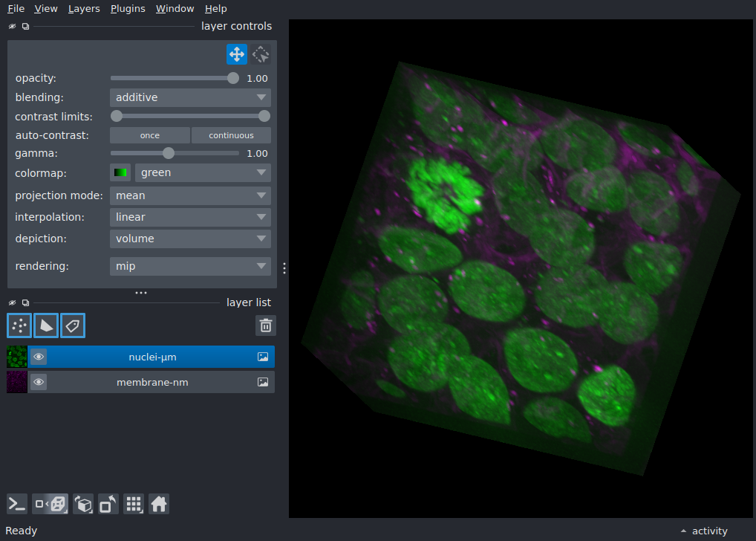756x541 pixels.
Task: Hide the membrane-nm layer
Action: click(39, 382)
